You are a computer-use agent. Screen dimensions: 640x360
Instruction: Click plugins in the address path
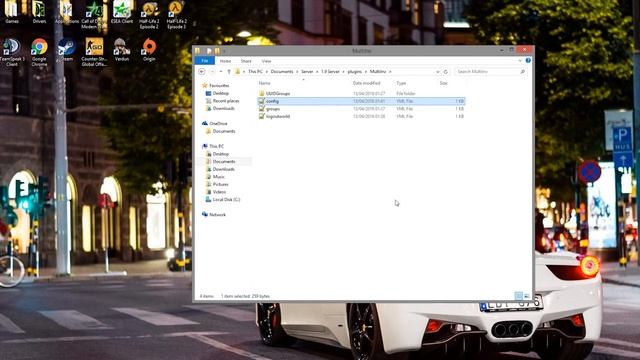[x=355, y=71]
